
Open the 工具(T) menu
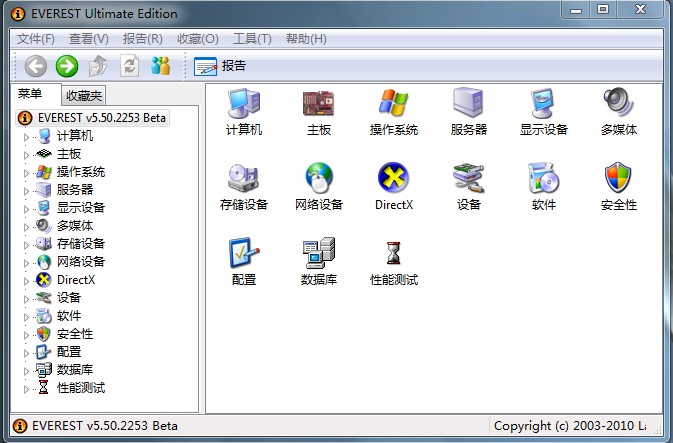tap(252, 39)
